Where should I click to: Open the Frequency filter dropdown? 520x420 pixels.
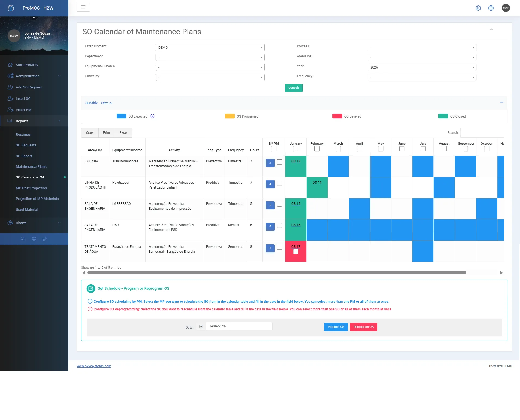[422, 77]
